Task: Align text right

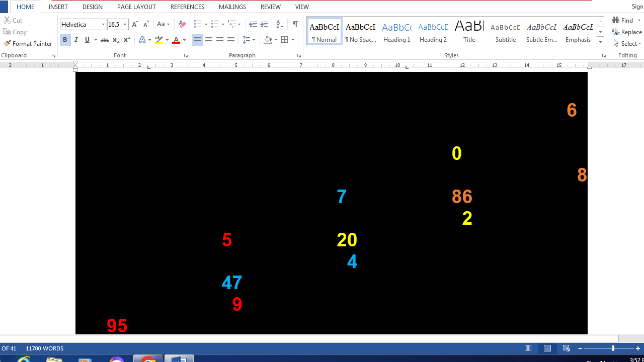Action: coord(220,40)
